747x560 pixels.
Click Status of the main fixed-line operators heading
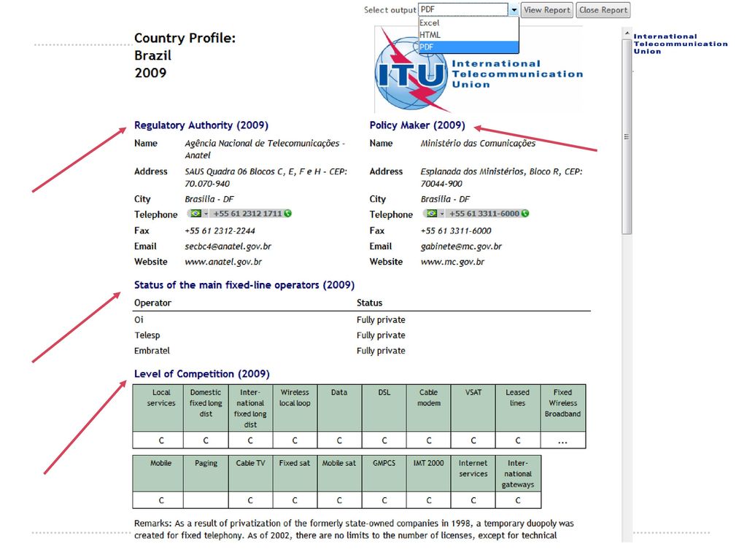tap(244, 285)
